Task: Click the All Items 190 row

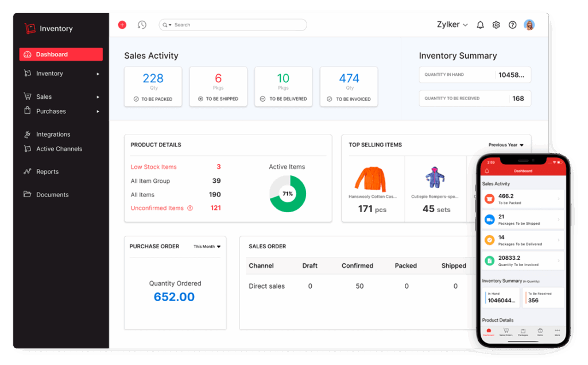Action: pos(176,195)
